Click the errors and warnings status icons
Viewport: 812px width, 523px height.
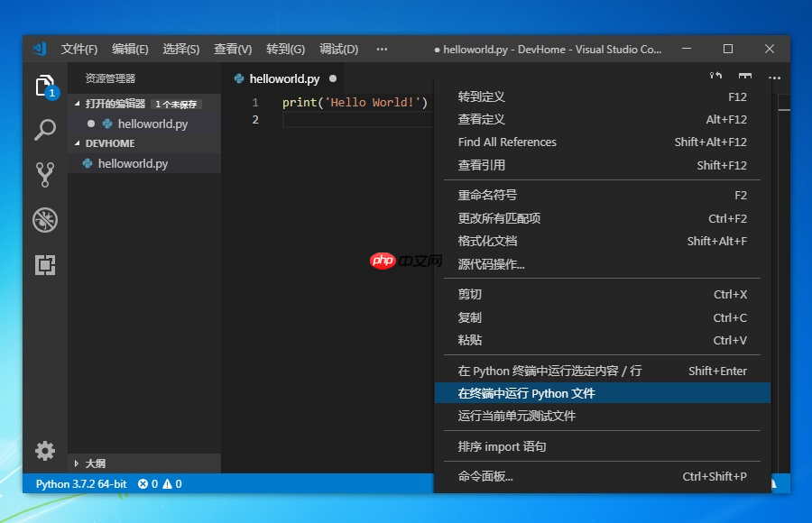tap(160, 483)
